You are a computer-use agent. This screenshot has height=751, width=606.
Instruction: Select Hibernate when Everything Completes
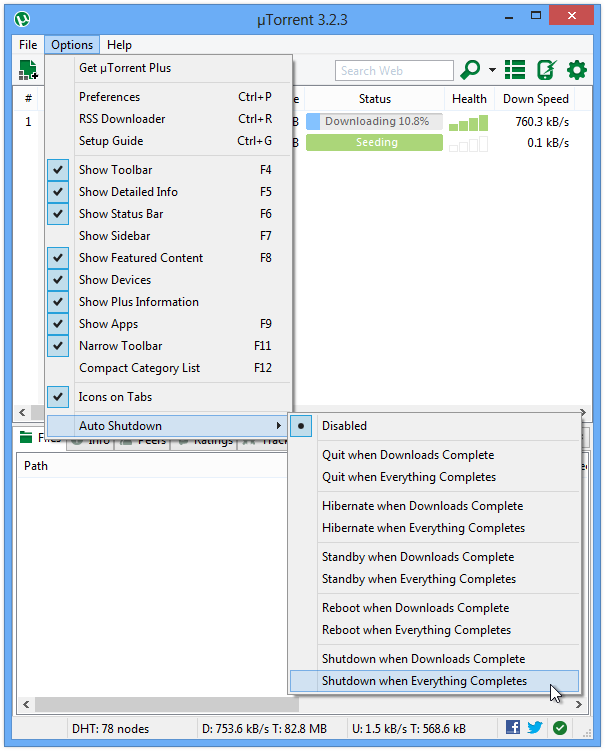coord(434,528)
